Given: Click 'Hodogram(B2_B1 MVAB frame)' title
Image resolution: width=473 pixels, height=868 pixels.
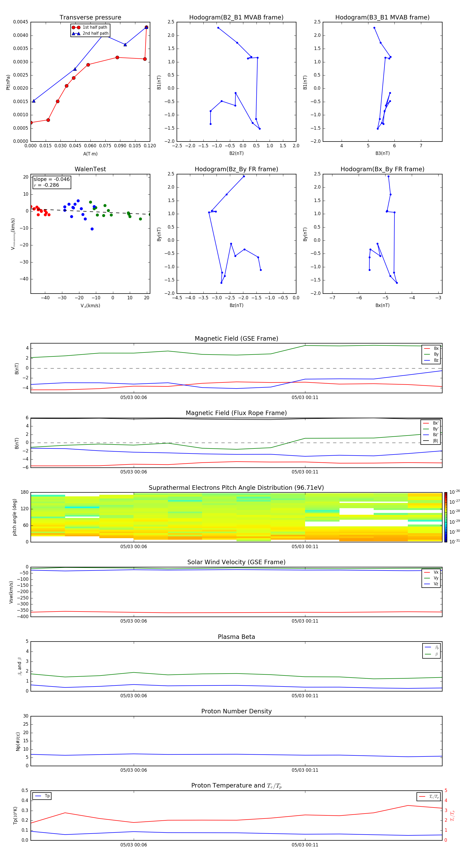Looking at the screenshot, I should click(x=236, y=18).
